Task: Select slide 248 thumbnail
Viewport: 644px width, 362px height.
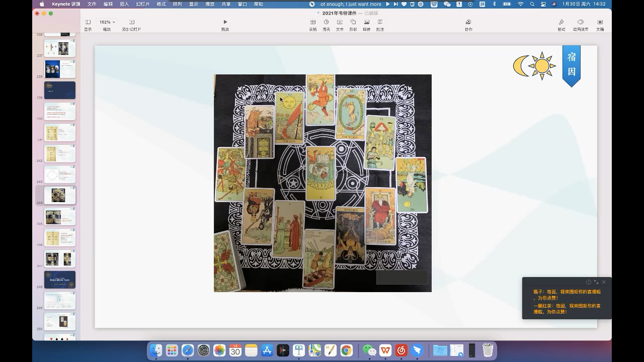Action: [x=60, y=280]
